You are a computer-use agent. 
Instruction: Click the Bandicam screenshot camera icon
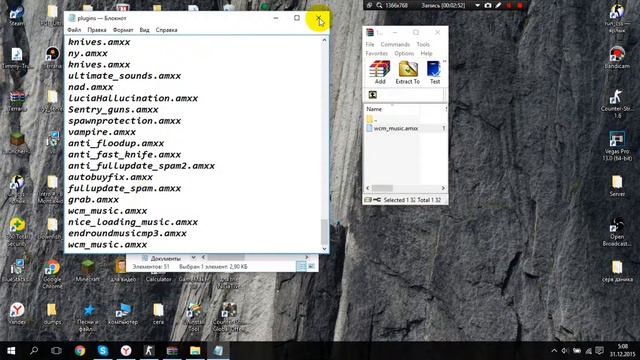(x=488, y=5)
